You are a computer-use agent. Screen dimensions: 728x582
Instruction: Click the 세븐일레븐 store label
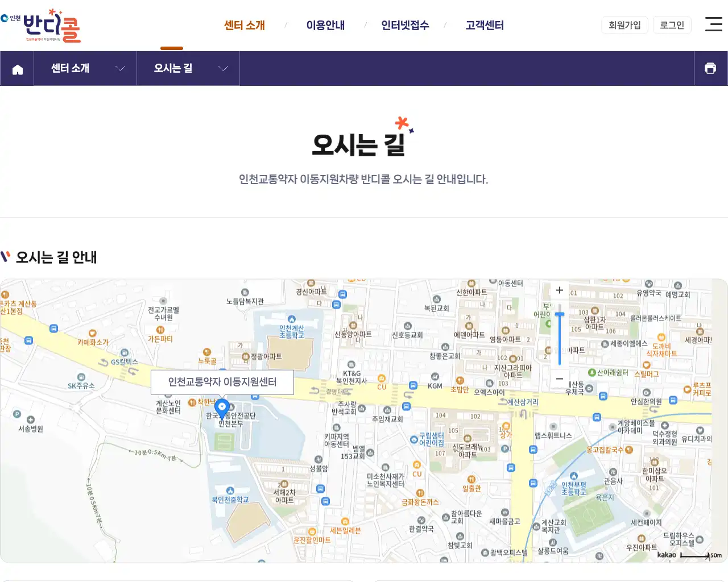(345, 530)
